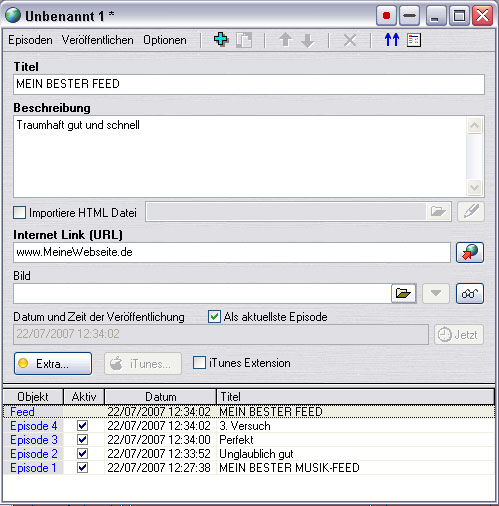Enable the Importiere HTML Datei checkbox

(19, 213)
